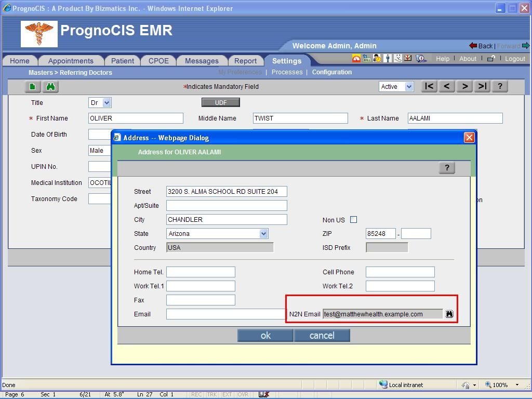The width and height of the screenshot is (532, 399).
Task: Click the main toolbar help question button
Action: 500,87
